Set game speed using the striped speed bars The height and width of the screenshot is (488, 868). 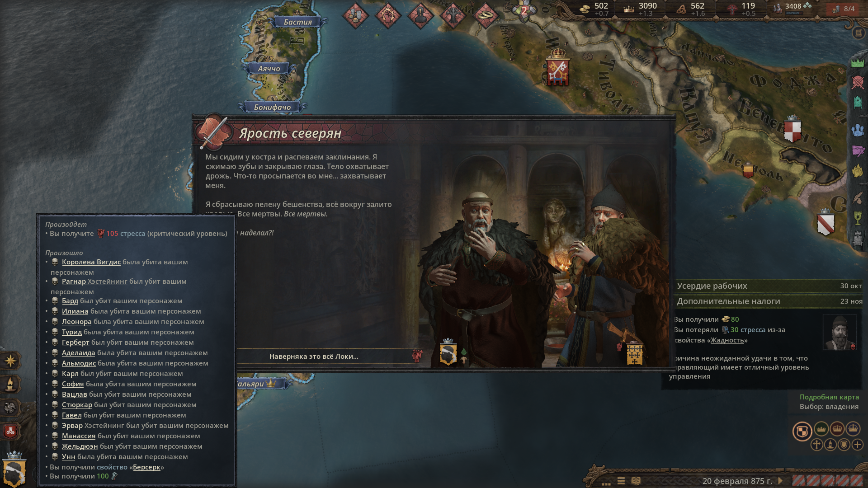tap(827, 480)
